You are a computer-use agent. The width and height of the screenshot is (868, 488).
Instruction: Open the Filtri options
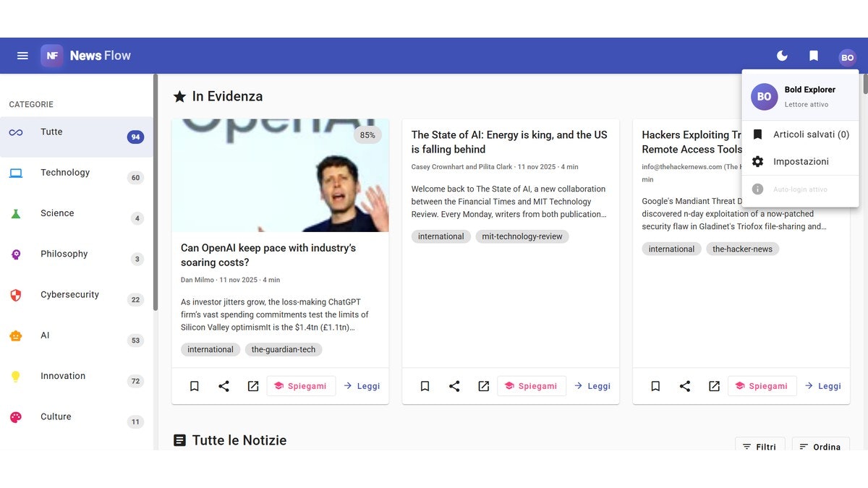point(760,447)
